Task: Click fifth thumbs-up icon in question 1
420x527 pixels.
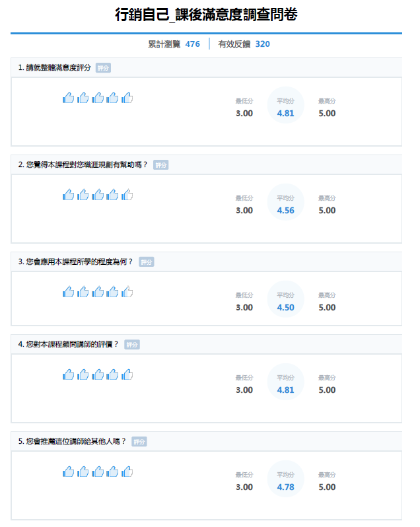Action: pyautogui.click(x=127, y=98)
